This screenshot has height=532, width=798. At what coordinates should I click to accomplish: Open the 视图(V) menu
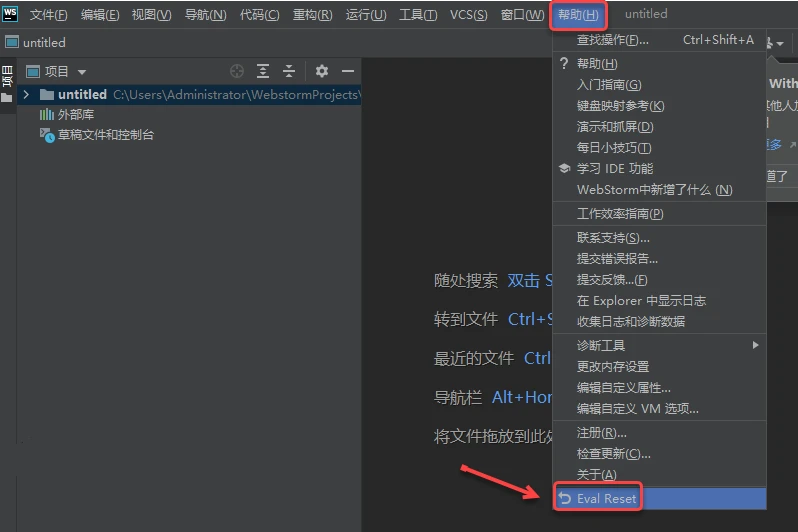(152, 15)
